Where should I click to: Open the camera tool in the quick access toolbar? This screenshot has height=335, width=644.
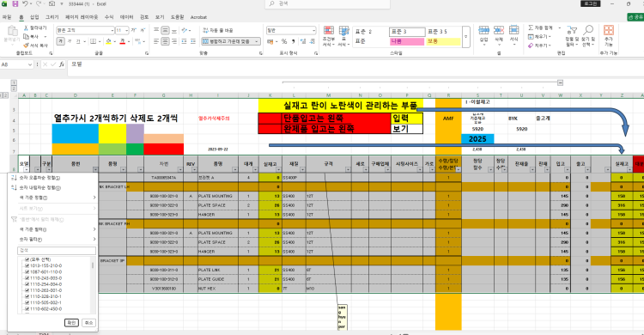pyautogui.click(x=52, y=3)
